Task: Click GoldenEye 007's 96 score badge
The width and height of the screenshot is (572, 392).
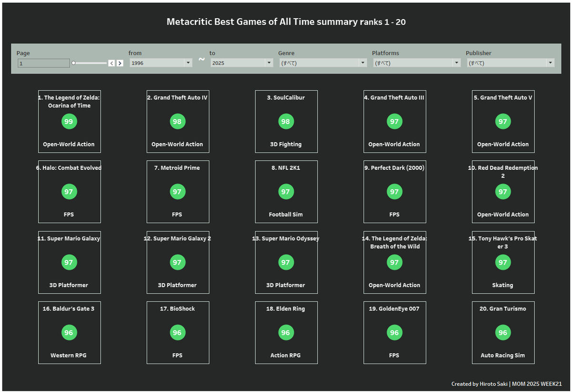Action: (395, 332)
